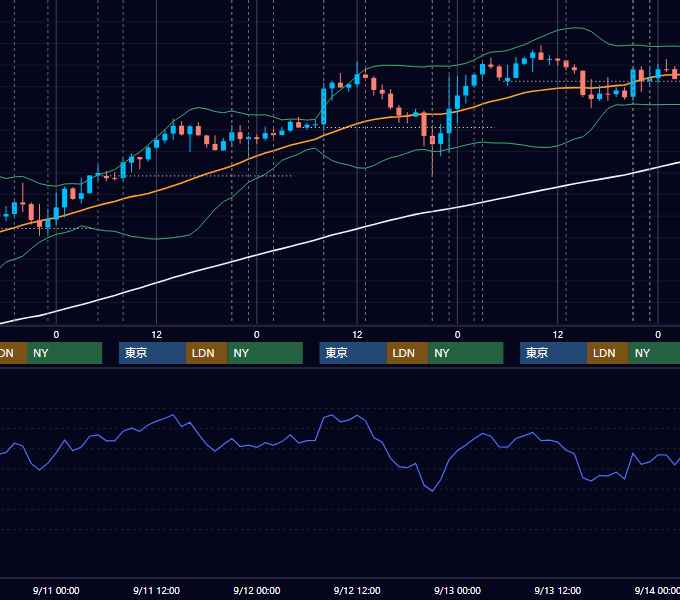
Task: Click the LDN session block on 9/13
Action: pos(608,353)
